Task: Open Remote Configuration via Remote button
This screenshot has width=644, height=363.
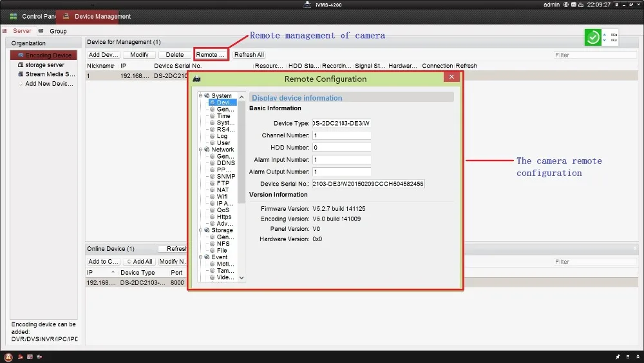Action: pyautogui.click(x=211, y=55)
